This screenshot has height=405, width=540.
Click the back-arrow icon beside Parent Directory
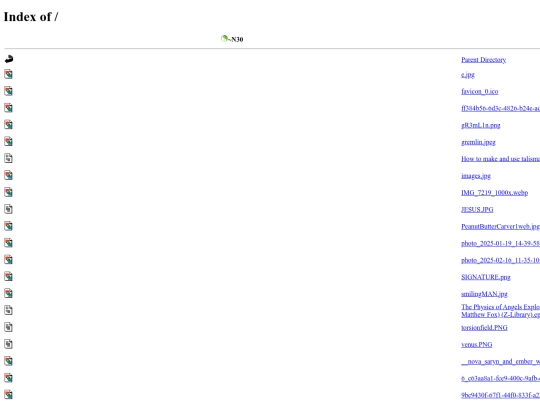pyautogui.click(x=9, y=59)
